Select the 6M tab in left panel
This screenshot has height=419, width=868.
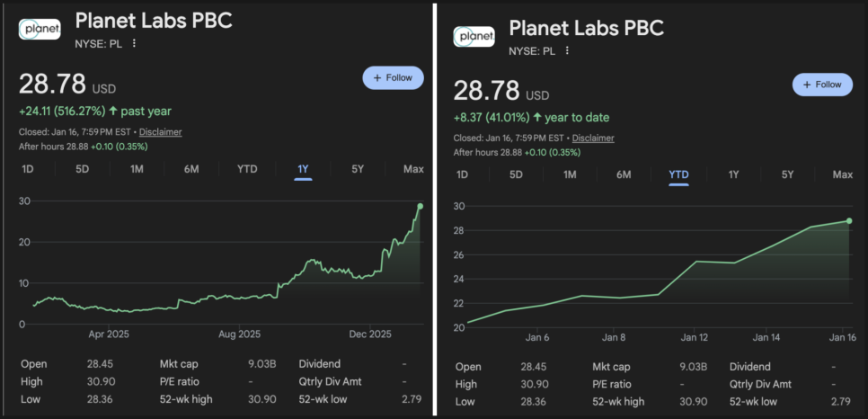(191, 169)
